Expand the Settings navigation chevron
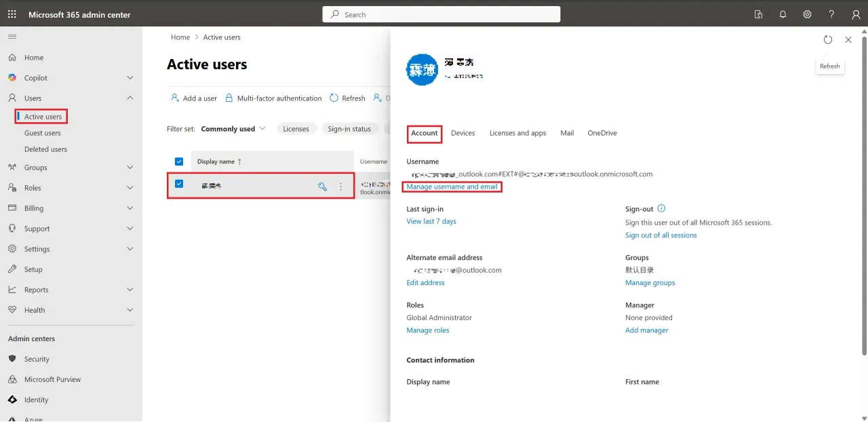This screenshot has width=868, height=422. pyautogui.click(x=130, y=249)
